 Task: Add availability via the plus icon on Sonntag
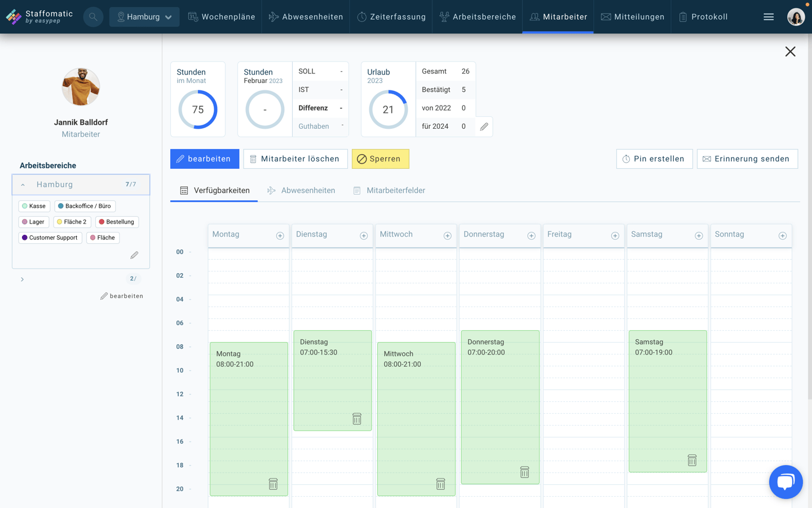coord(783,235)
